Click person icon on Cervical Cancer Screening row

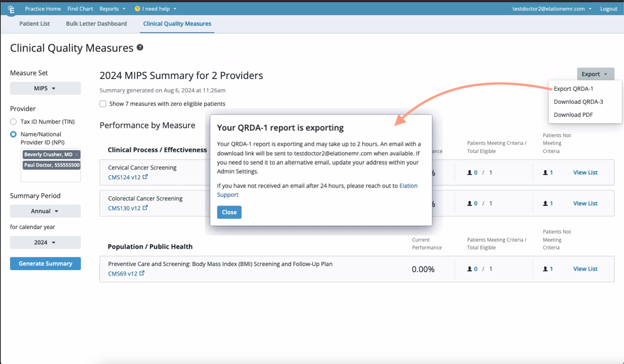[470, 172]
